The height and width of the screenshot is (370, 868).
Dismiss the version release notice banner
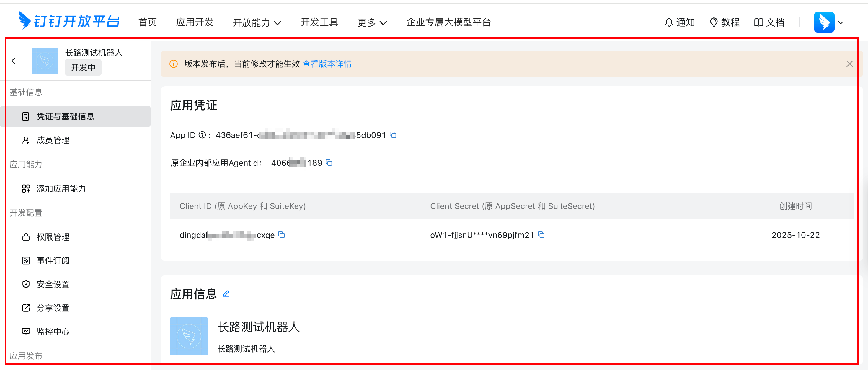point(849,64)
